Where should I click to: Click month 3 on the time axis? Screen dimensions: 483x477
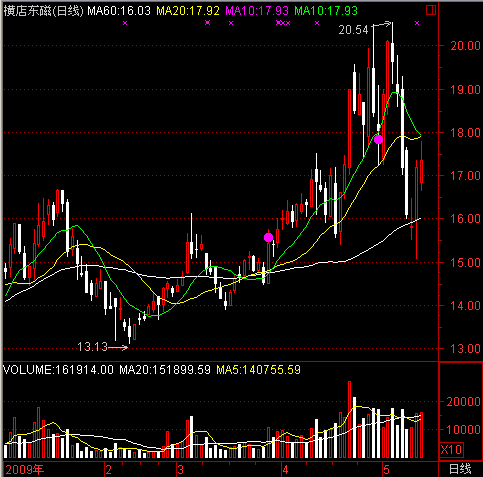click(180, 470)
